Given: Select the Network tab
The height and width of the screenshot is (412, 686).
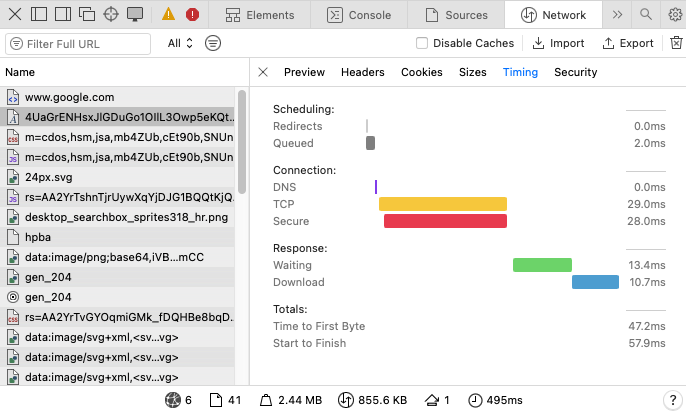Looking at the screenshot, I should [553, 15].
